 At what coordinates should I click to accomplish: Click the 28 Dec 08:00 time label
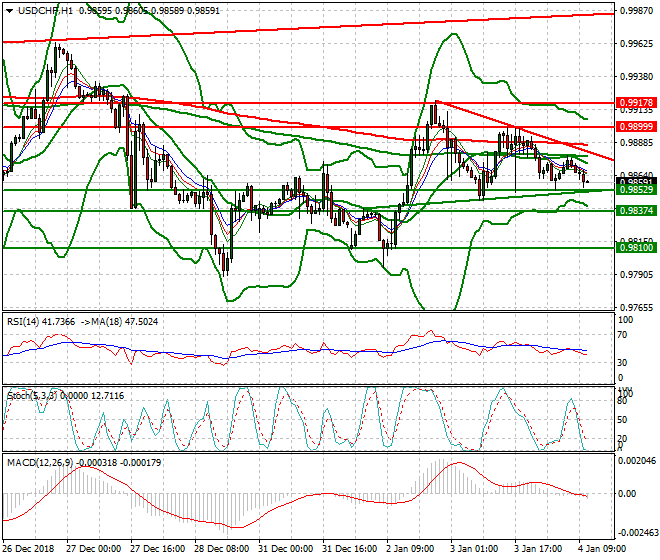[221, 549]
